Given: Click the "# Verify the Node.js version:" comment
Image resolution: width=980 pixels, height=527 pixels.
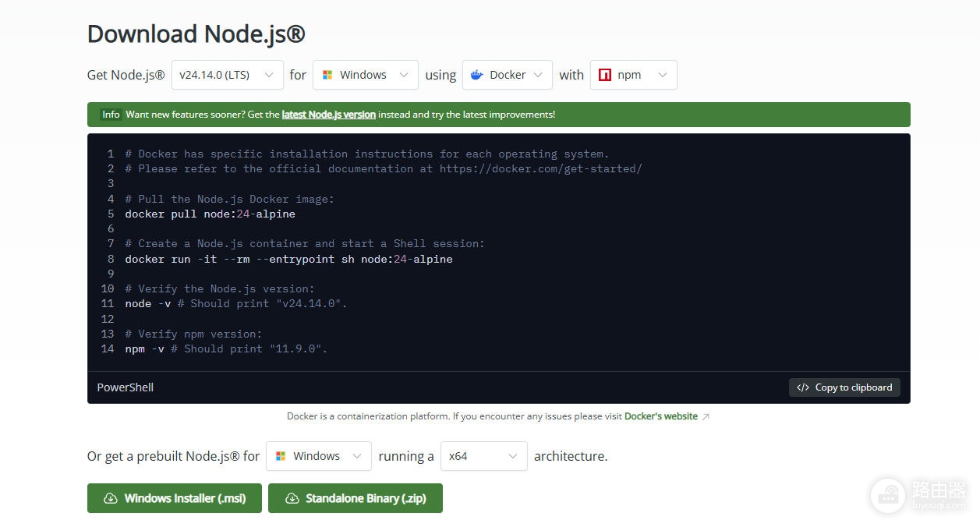Looking at the screenshot, I should [220, 288].
